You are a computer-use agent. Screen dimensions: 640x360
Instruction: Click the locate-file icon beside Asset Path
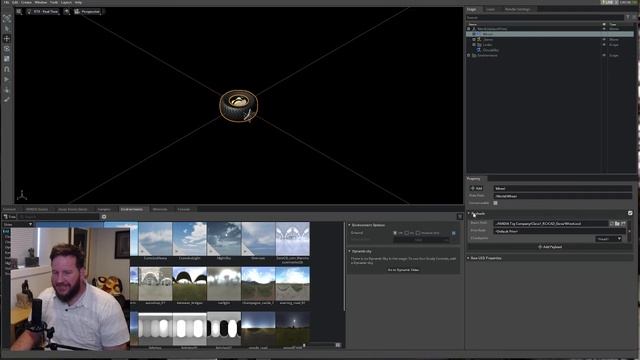623,224
